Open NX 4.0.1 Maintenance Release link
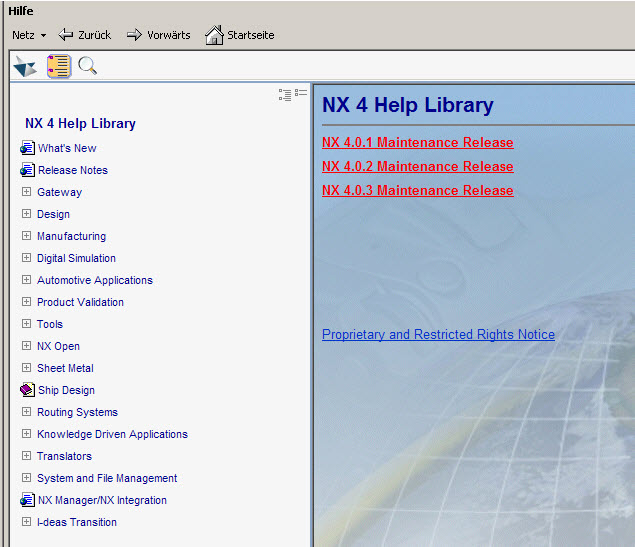Screen dimensions: 635x547 418,143
